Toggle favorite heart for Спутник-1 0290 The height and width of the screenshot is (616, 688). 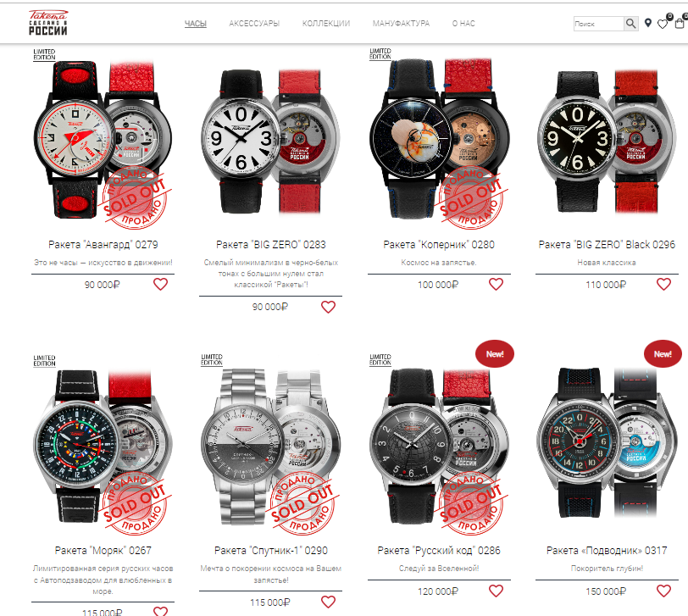pos(328,602)
